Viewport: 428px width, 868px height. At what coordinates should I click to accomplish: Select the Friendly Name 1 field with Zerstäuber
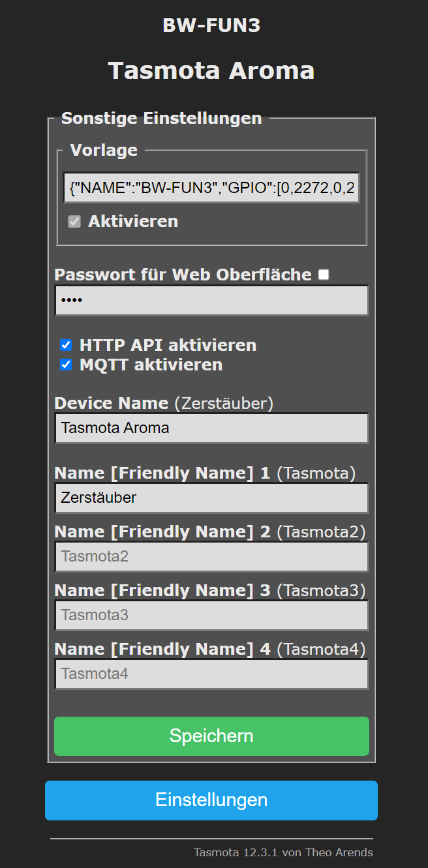211,498
